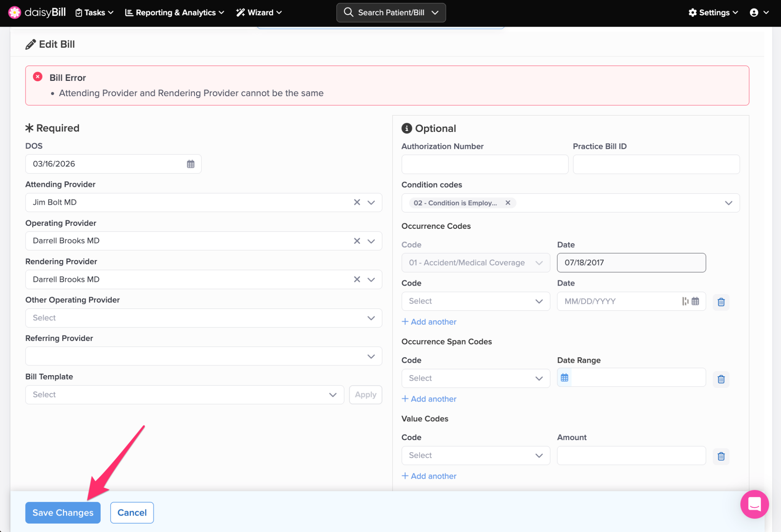Viewport: 781px width, 532px height.
Task: Open the Tasks menu
Action: [x=95, y=13]
